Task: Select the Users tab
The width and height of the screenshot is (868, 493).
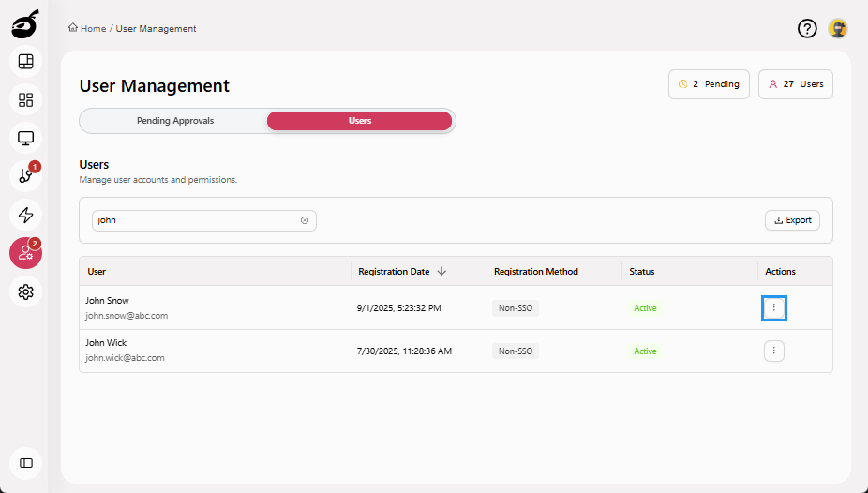Action: [x=359, y=121]
